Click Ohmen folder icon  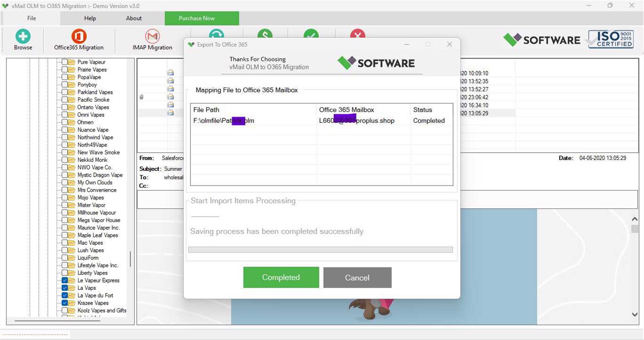click(72, 122)
